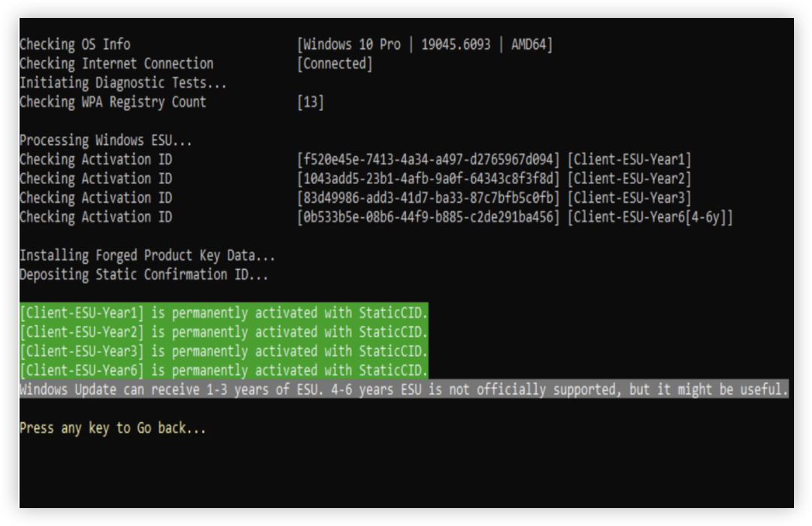This screenshot has height=526, width=812.
Task: Click the activation ID starting with 0b533b5e
Action: click(x=429, y=217)
